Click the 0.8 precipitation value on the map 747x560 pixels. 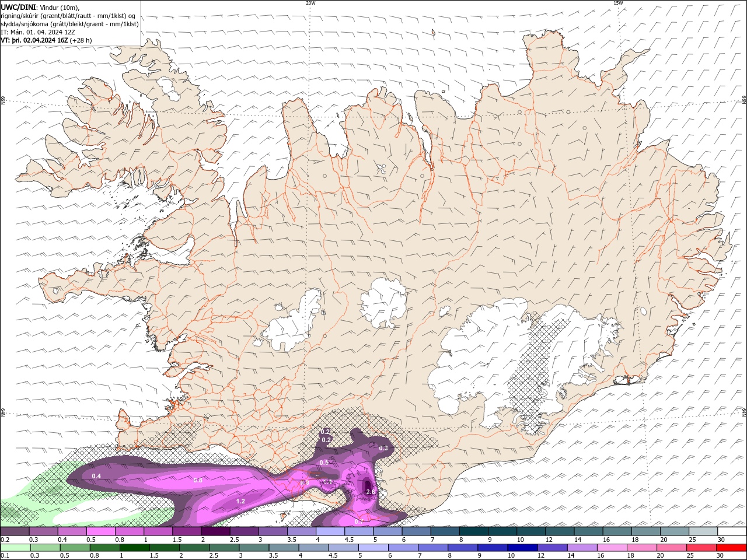(198, 480)
